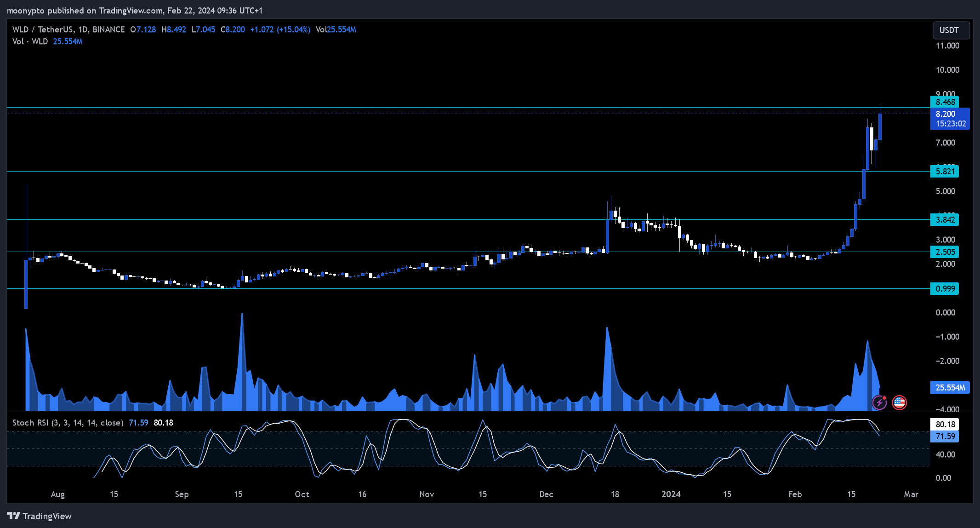Click the purple lightning bolt event icon
Screen dimensions: 980x528
[x=879, y=402]
